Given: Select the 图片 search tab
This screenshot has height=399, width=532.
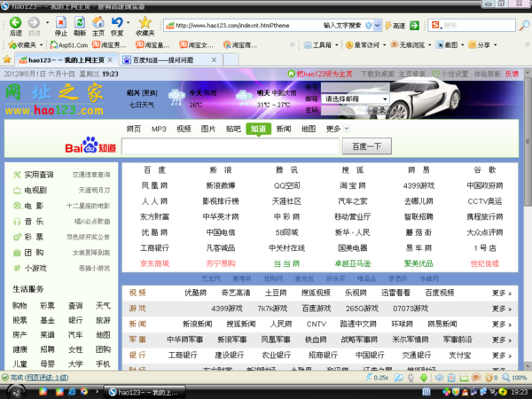Looking at the screenshot, I should click(208, 129).
